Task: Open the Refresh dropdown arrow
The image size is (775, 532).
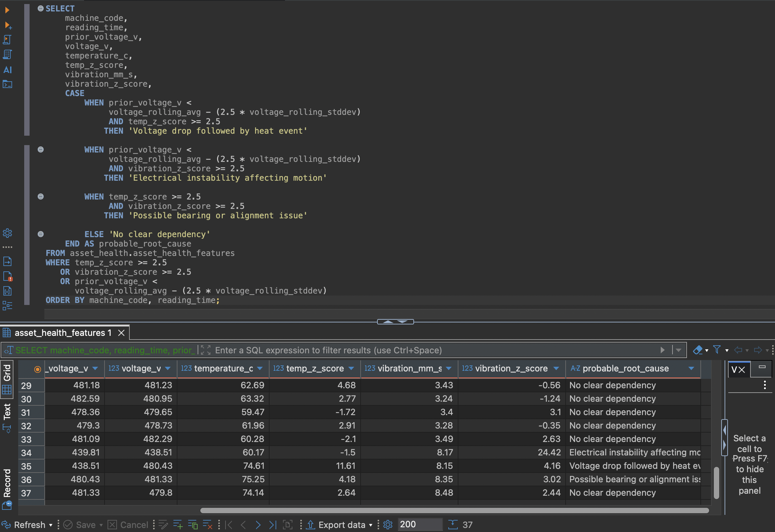Action: tap(51, 525)
